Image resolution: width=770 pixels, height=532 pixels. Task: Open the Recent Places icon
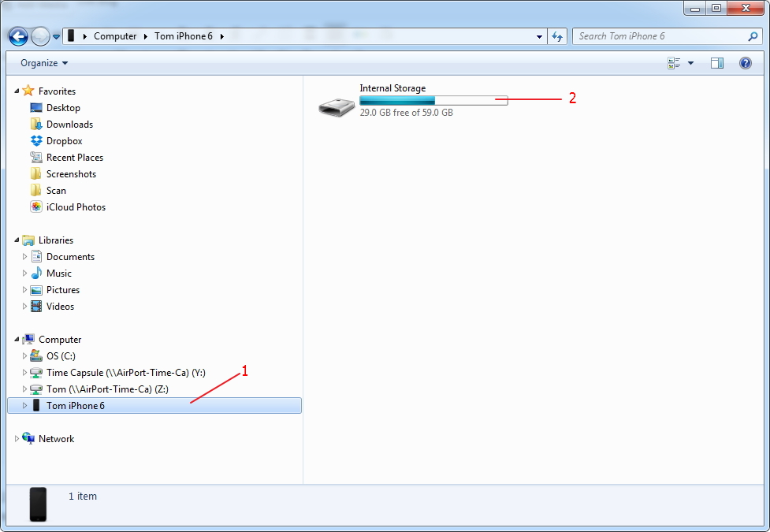click(35, 157)
